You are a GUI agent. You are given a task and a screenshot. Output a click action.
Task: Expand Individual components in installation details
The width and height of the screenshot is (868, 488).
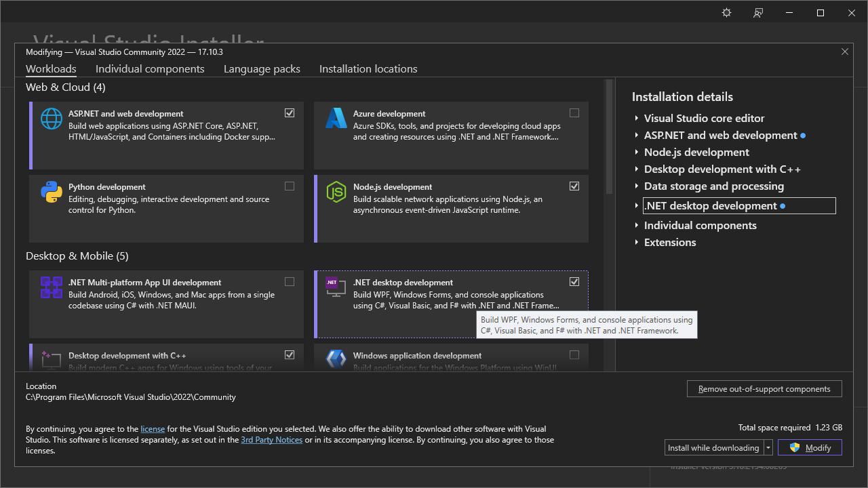pyautogui.click(x=637, y=225)
